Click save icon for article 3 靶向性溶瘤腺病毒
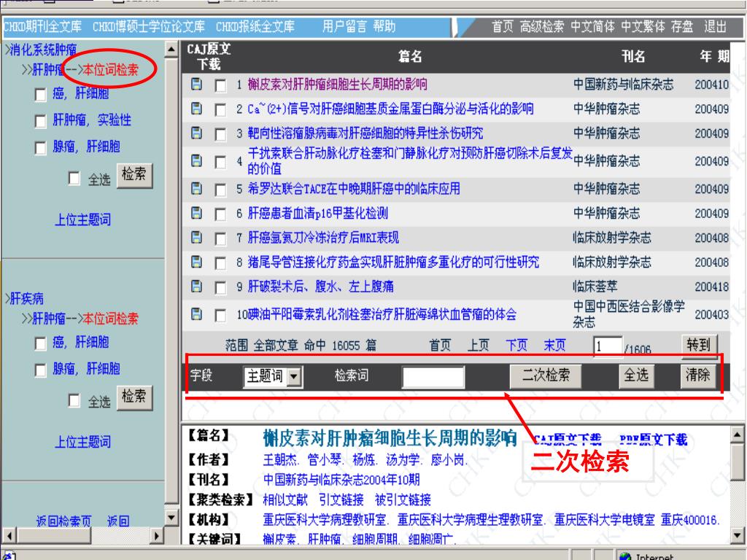 pyautogui.click(x=196, y=133)
